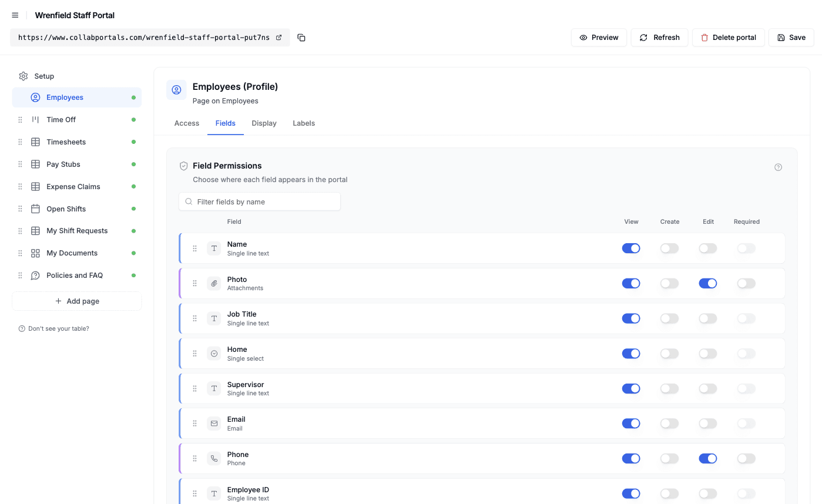Copy the portal URL icon
822x504 pixels.
click(301, 38)
